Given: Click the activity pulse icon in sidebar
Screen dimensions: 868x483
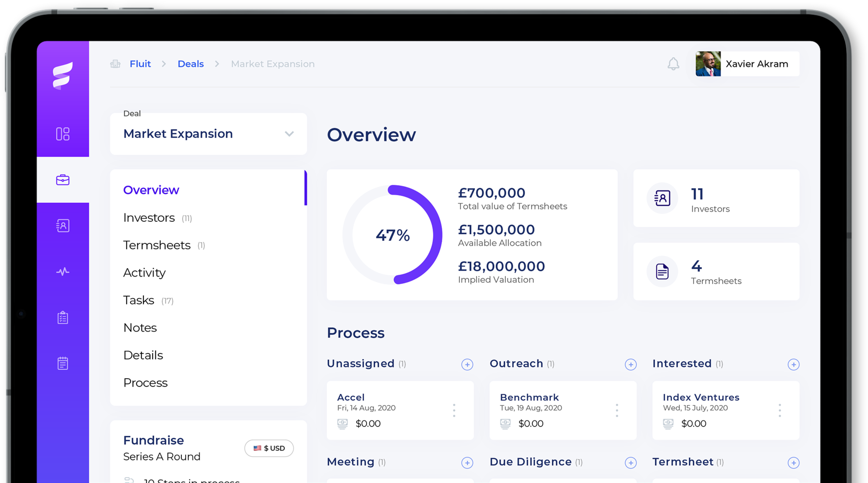Looking at the screenshot, I should pyautogui.click(x=63, y=271).
